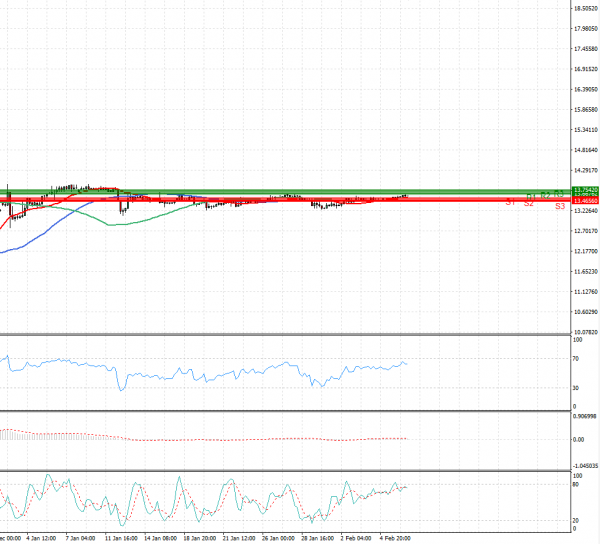Select the red support zone band
The image size is (600, 544).
tap(300, 201)
